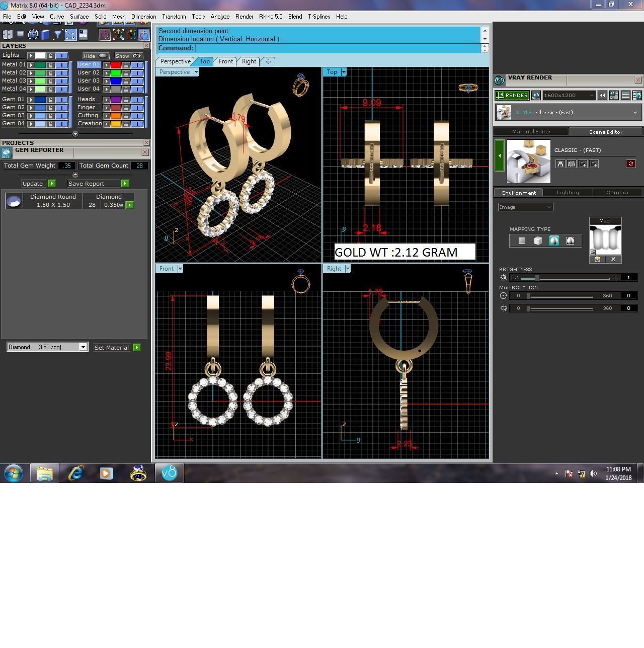Open the Front viewport dropdown arrow

[x=180, y=269]
